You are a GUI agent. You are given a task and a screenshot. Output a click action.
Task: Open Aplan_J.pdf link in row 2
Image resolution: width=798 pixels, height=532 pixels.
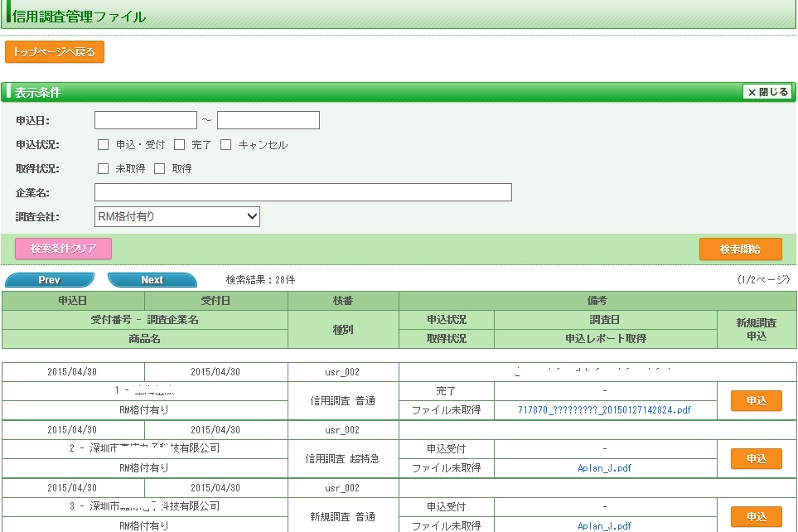click(604, 468)
